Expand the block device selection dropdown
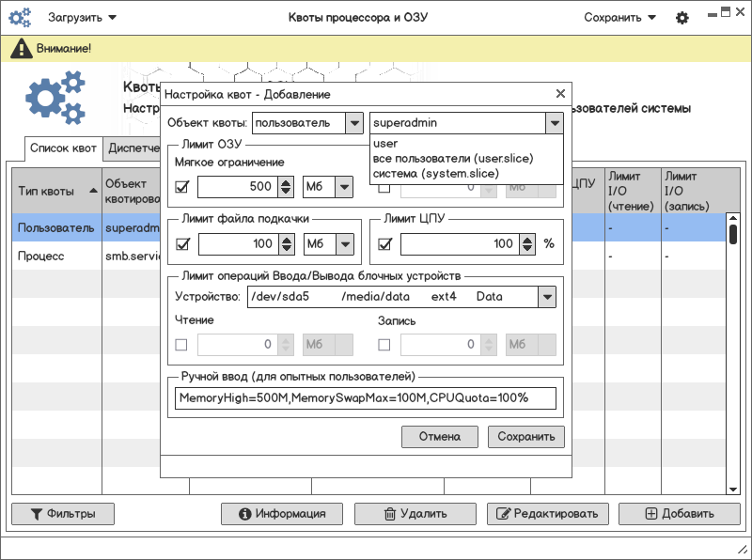This screenshot has width=752, height=560. pyautogui.click(x=546, y=297)
